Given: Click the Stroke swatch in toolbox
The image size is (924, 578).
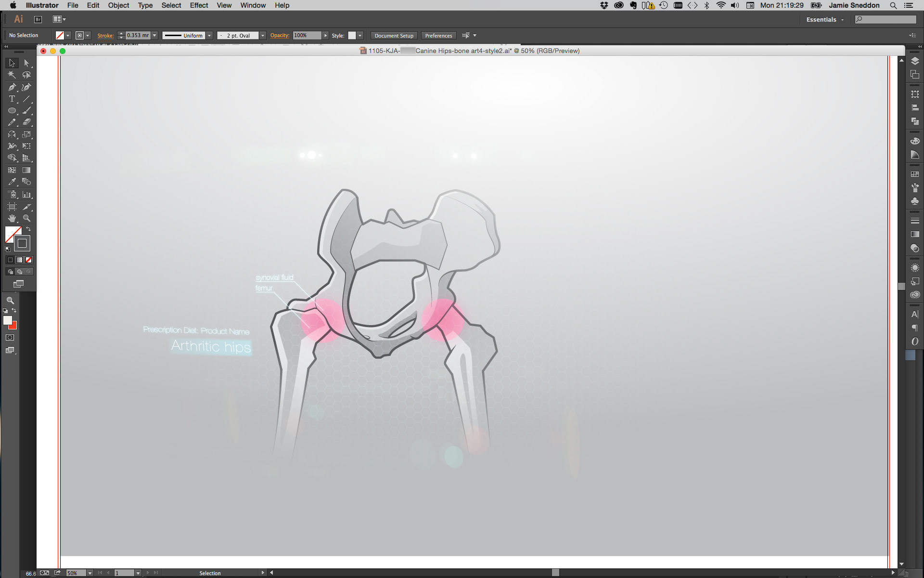Looking at the screenshot, I should click(x=22, y=243).
